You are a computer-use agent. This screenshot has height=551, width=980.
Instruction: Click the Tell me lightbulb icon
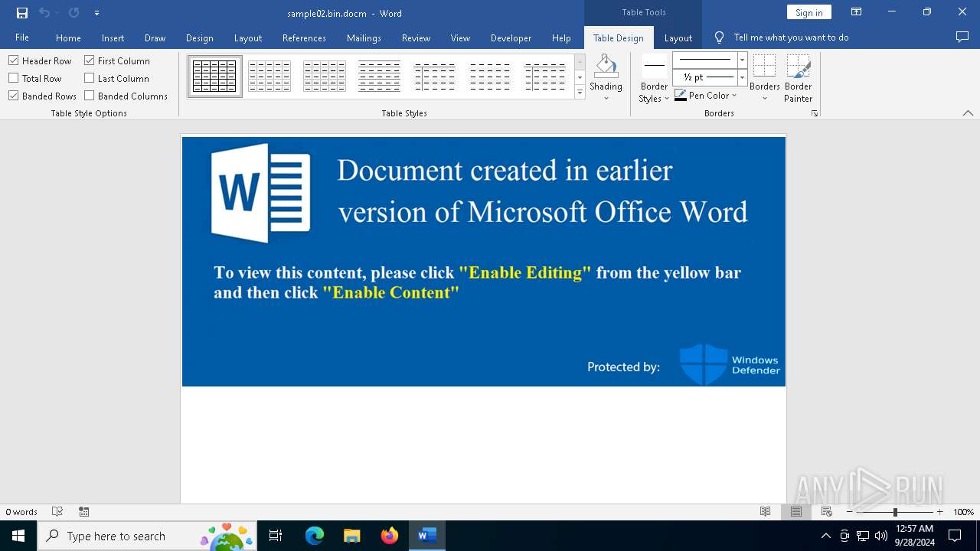pyautogui.click(x=719, y=37)
